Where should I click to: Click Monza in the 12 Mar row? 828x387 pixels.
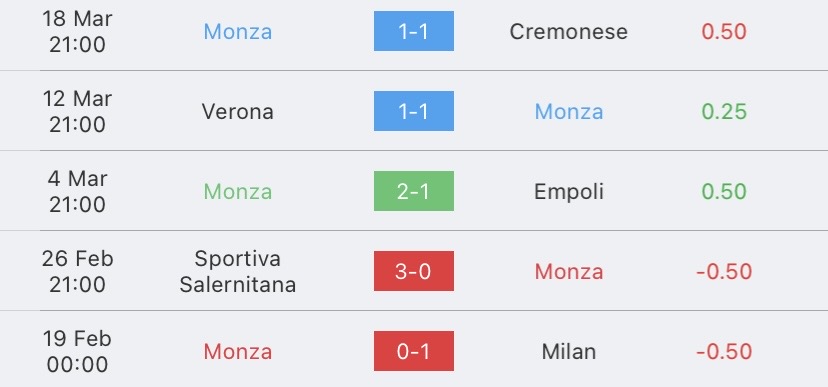(x=569, y=111)
